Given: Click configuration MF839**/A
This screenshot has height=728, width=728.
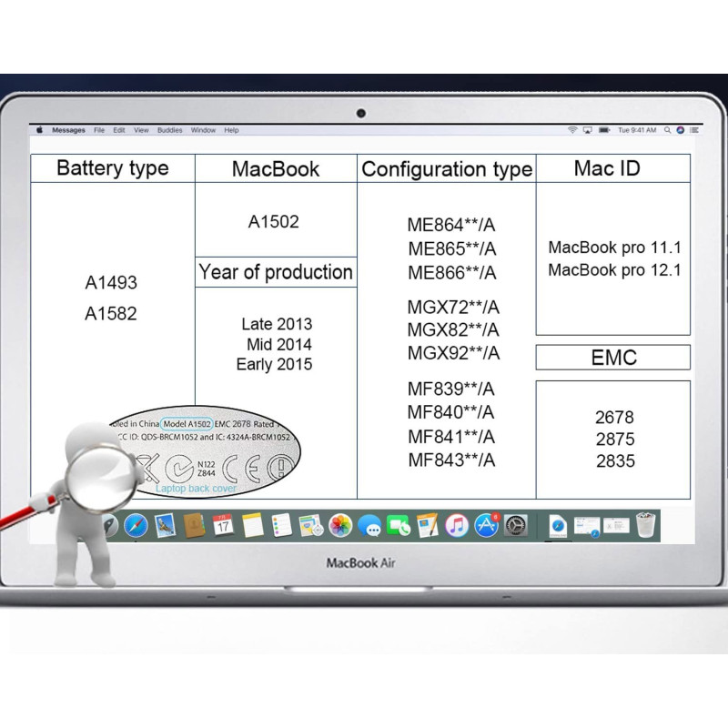Looking at the screenshot, I should tap(450, 389).
